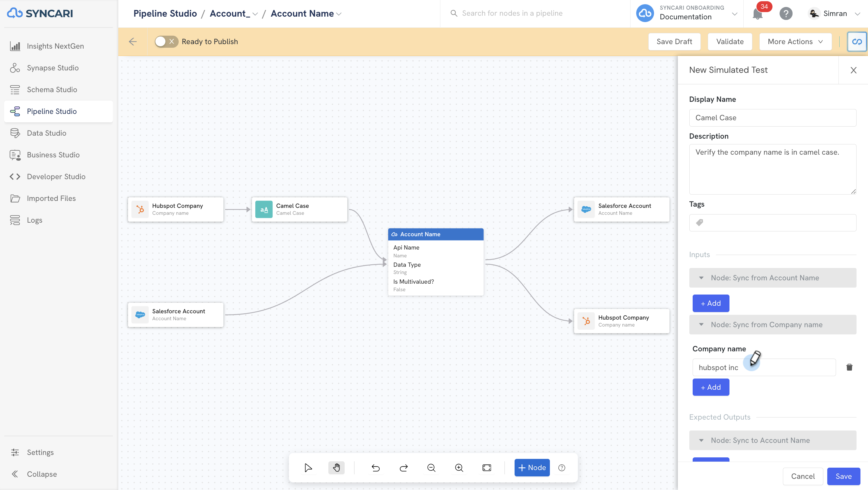
Task: Select the Account Name entity node header
Action: pyautogui.click(x=436, y=234)
